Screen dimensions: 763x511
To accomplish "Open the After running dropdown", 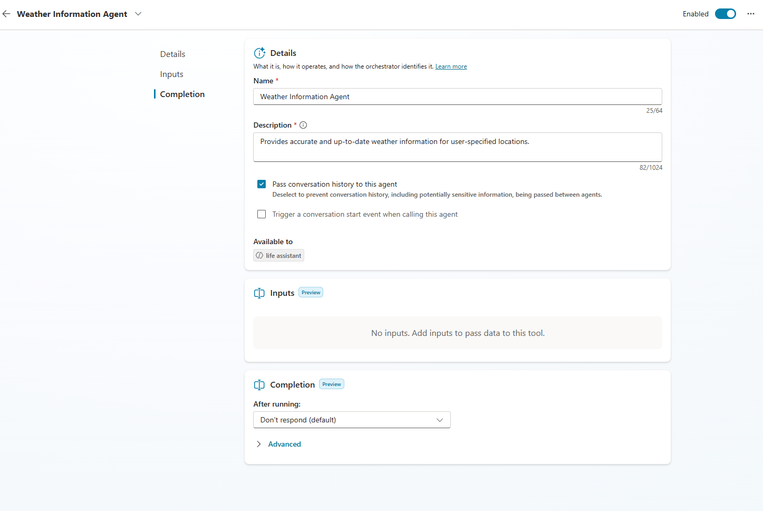I will point(352,420).
